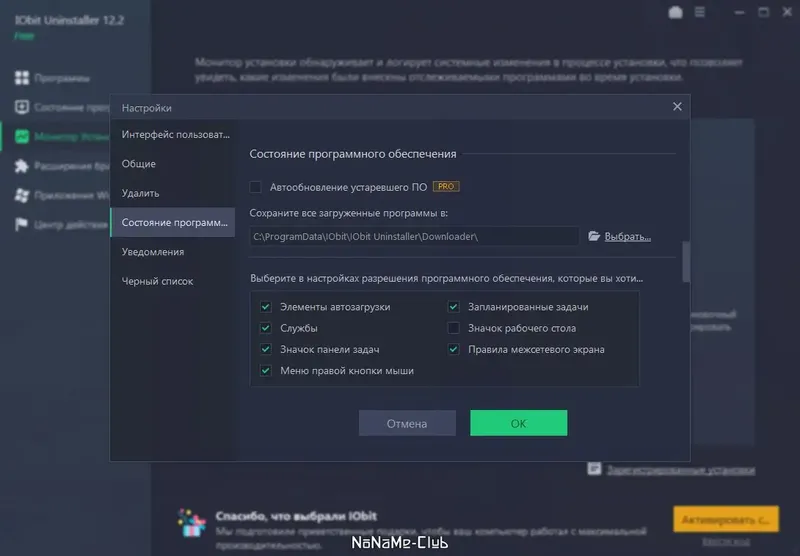Enable Автообновление устаревшего ПО checkbox
The image size is (800, 556).
point(256,187)
